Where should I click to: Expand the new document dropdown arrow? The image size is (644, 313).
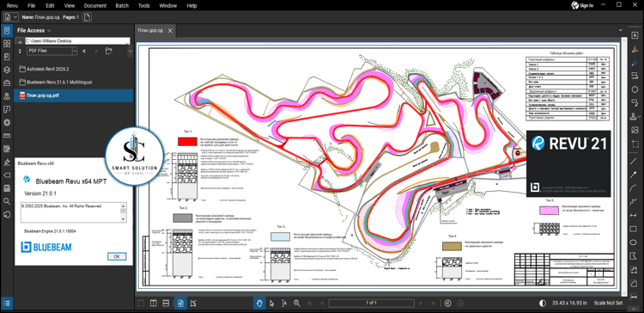pyautogui.click(x=15, y=17)
